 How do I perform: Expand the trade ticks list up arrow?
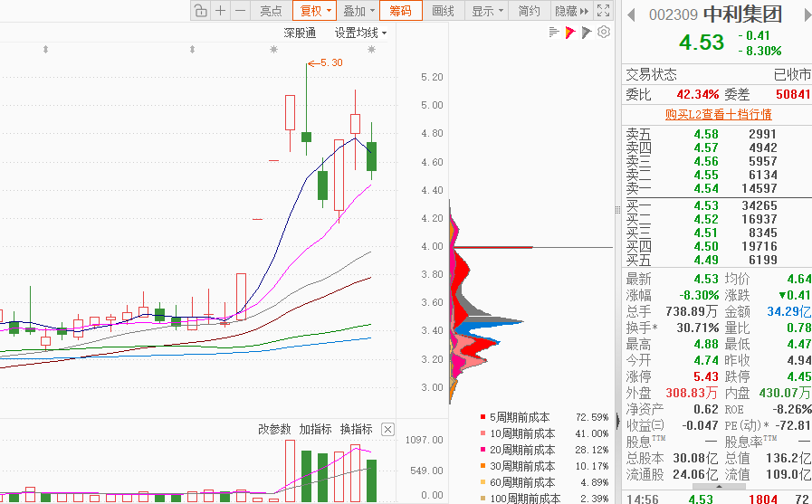click(719, 487)
